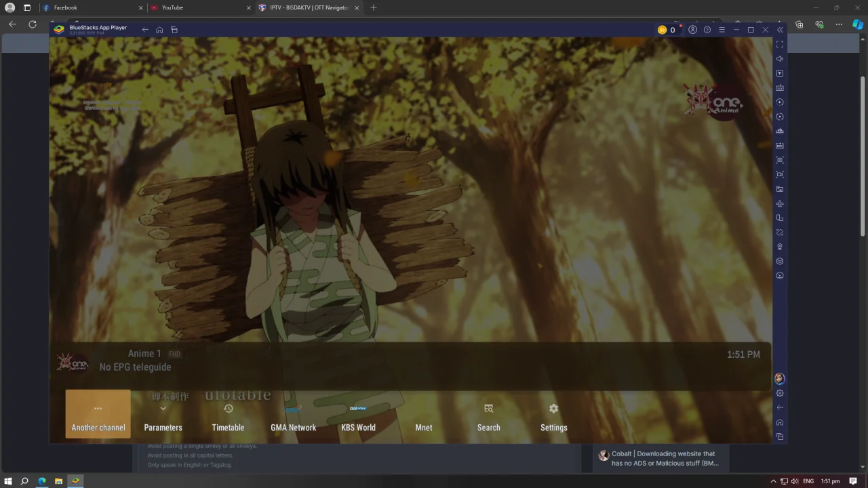Viewport: 868px width, 488px height.
Task: Open the Windows notification center
Action: [x=853, y=481]
